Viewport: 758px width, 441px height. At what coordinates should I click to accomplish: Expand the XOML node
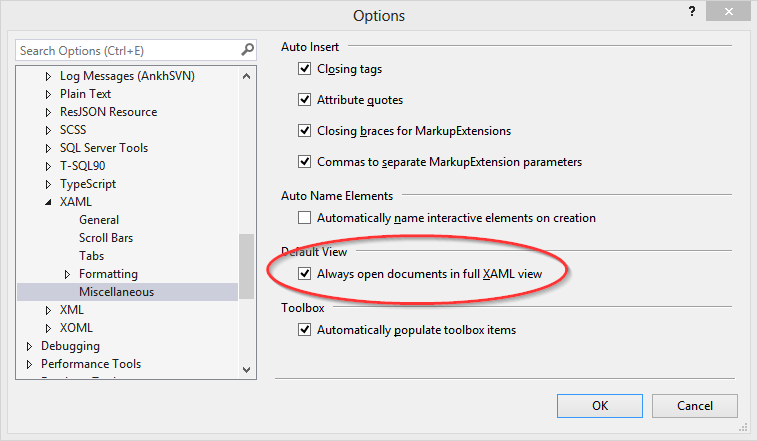click(x=48, y=328)
